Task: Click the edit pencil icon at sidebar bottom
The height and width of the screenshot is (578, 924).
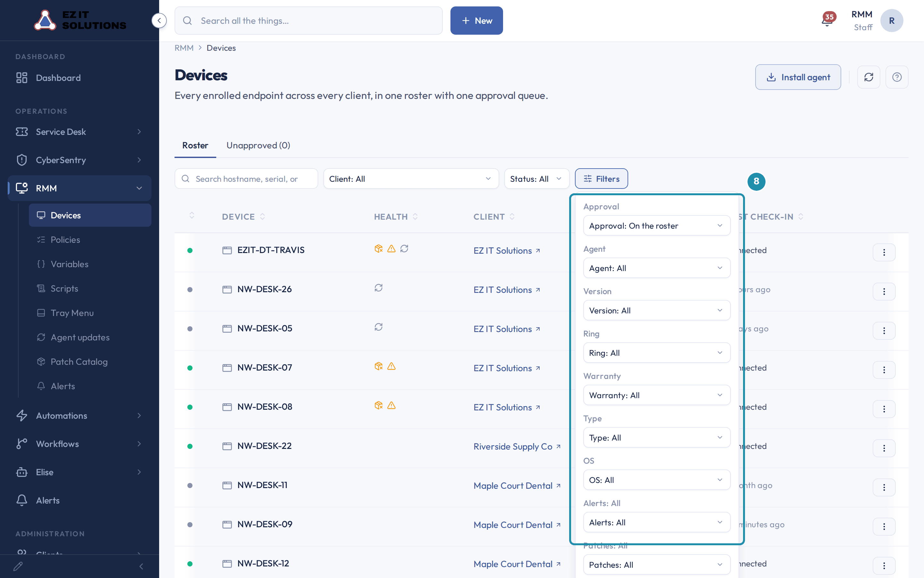Action: click(18, 566)
